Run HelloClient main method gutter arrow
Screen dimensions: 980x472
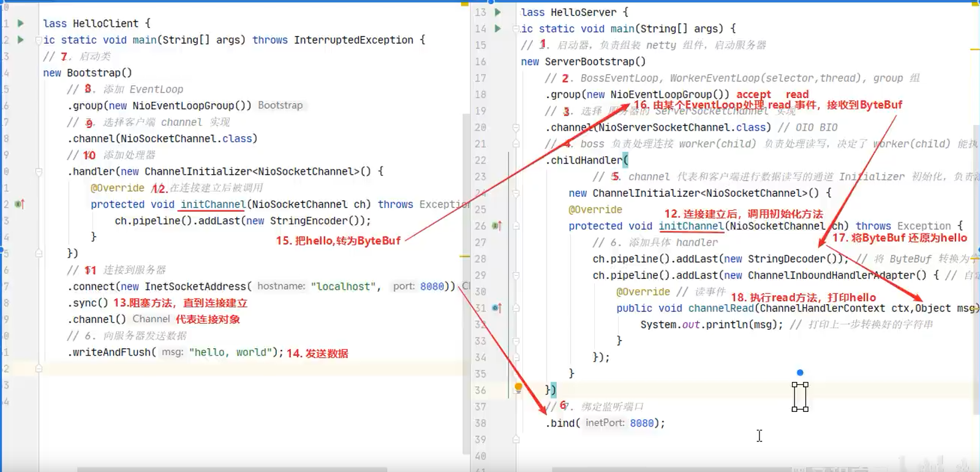[x=21, y=40]
